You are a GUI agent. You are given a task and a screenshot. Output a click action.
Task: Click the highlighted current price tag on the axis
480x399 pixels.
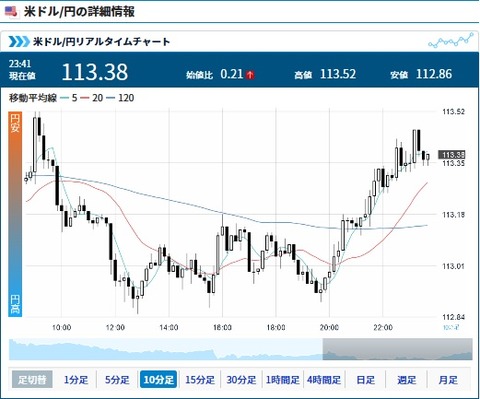click(x=452, y=155)
